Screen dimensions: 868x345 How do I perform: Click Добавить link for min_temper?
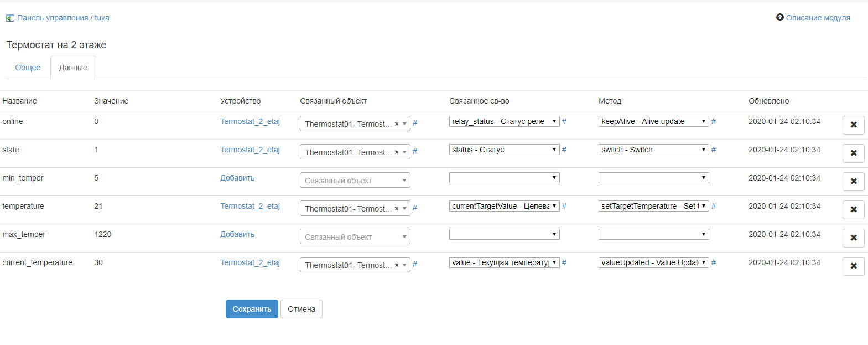coord(237,178)
